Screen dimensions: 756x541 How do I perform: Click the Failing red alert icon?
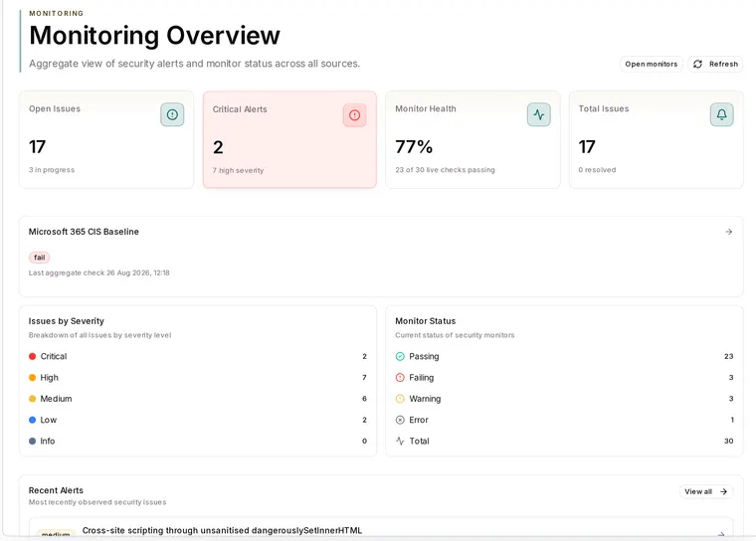click(400, 378)
